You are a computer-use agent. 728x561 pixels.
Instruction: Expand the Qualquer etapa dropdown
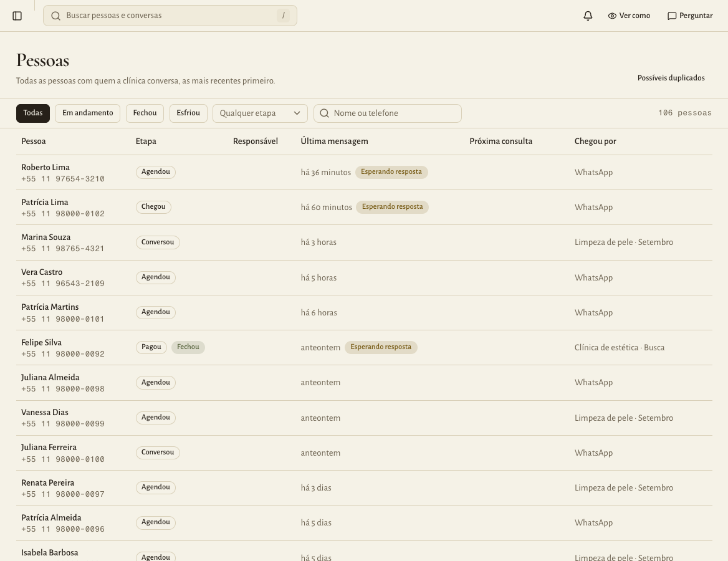coord(260,113)
